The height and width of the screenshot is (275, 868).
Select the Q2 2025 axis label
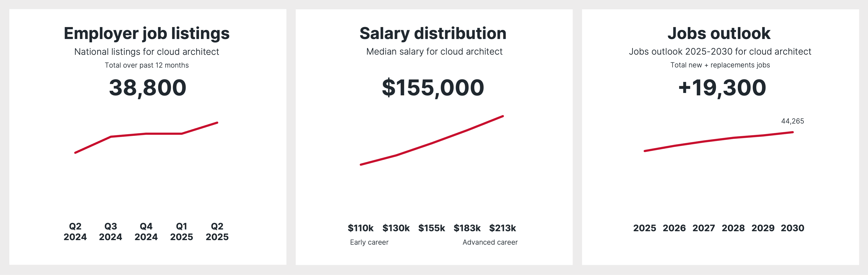tap(217, 232)
